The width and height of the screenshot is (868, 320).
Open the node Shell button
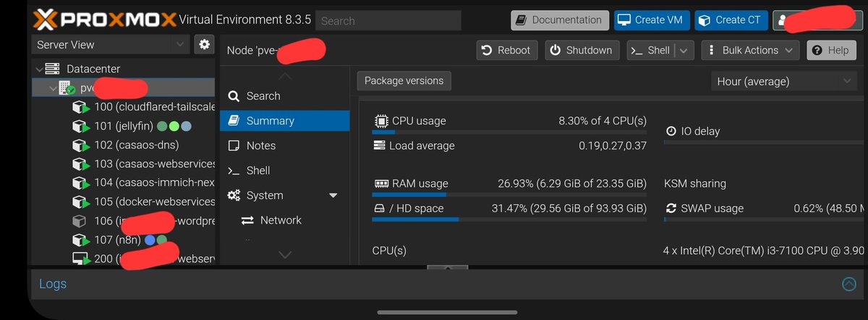click(650, 50)
